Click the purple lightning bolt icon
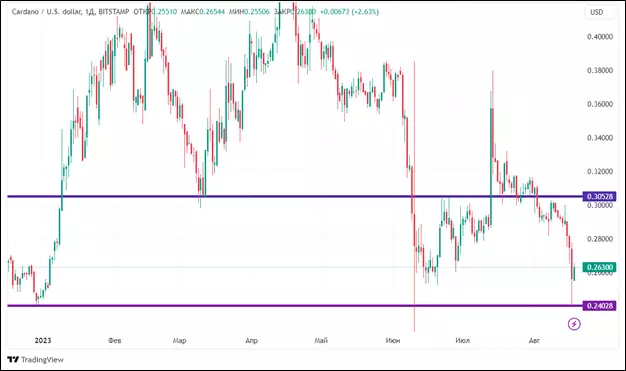This screenshot has height=371, width=626. tap(574, 324)
